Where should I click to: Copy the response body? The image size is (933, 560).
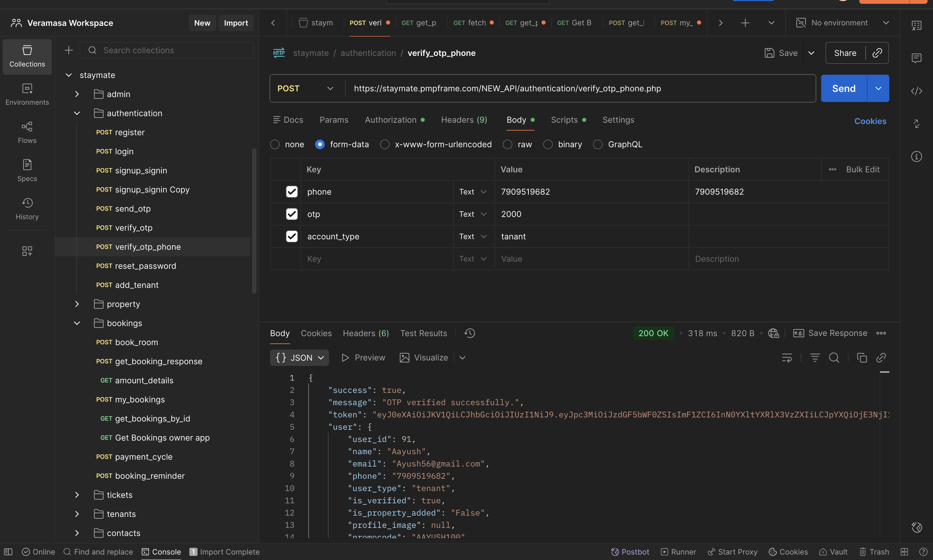[x=862, y=357]
